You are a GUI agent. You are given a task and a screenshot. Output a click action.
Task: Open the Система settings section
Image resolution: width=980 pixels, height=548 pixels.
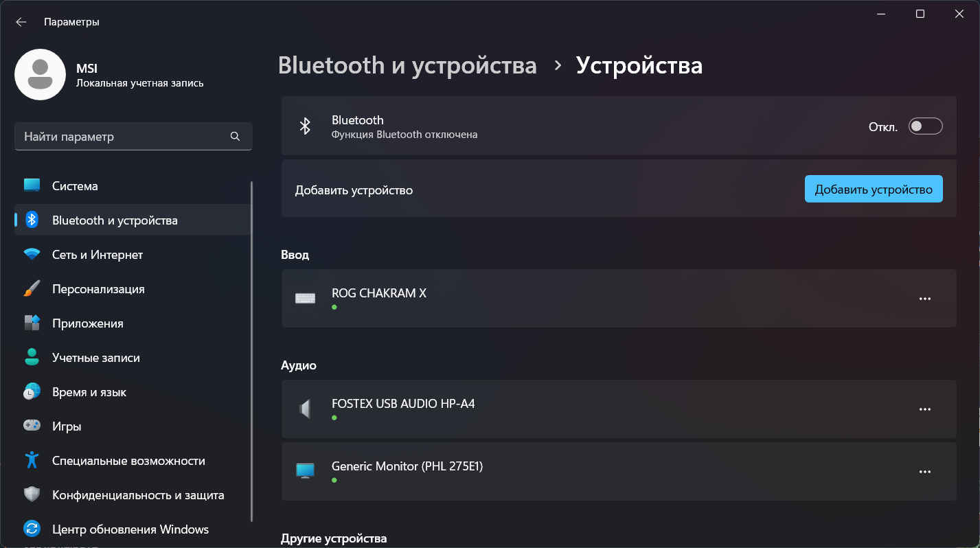(x=133, y=186)
